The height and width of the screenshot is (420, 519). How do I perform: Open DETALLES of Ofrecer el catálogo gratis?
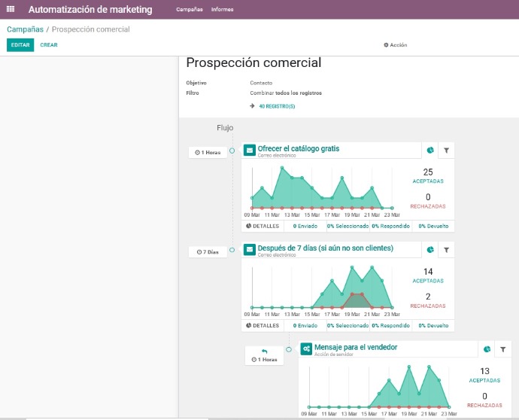pyautogui.click(x=263, y=227)
